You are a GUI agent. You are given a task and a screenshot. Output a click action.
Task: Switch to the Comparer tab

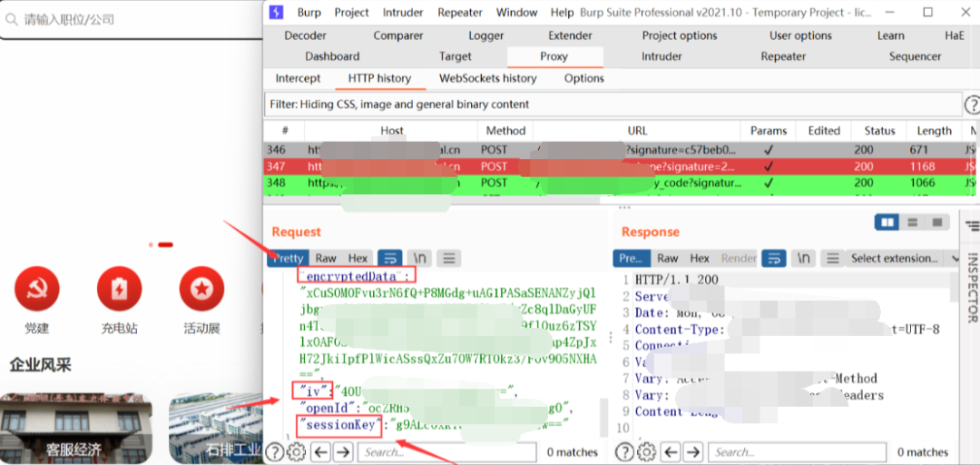click(398, 35)
